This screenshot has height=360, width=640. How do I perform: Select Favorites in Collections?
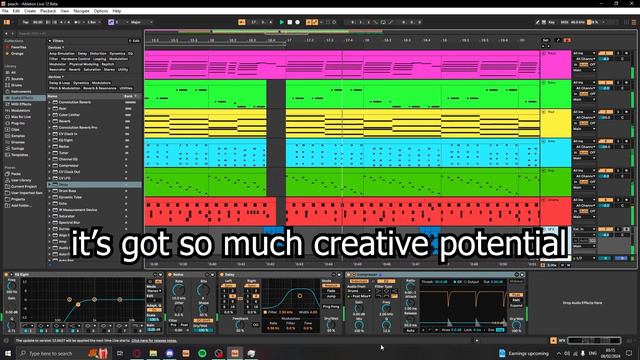point(19,47)
